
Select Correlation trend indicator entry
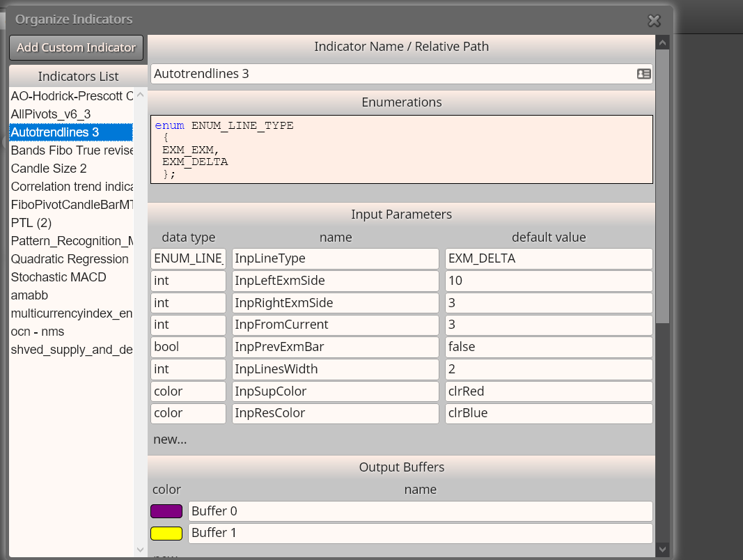coord(72,187)
